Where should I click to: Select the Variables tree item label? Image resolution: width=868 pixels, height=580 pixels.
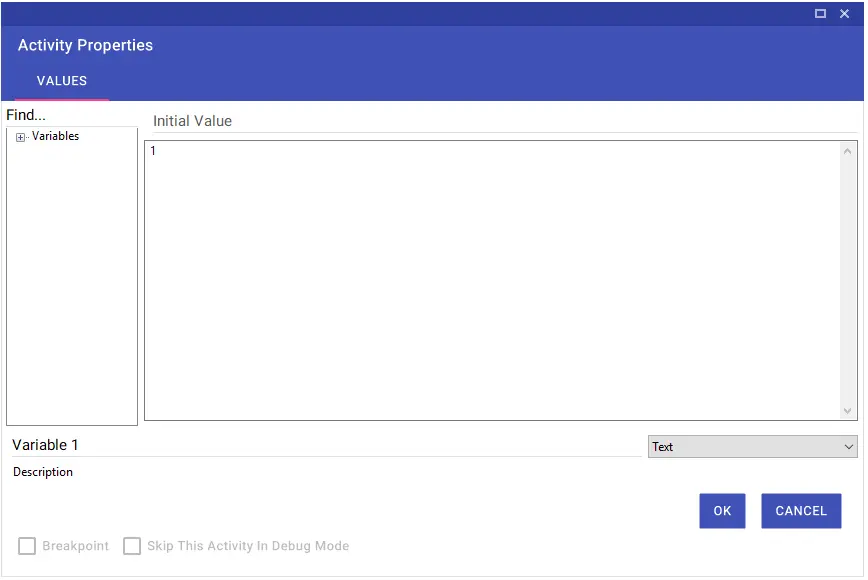55,136
